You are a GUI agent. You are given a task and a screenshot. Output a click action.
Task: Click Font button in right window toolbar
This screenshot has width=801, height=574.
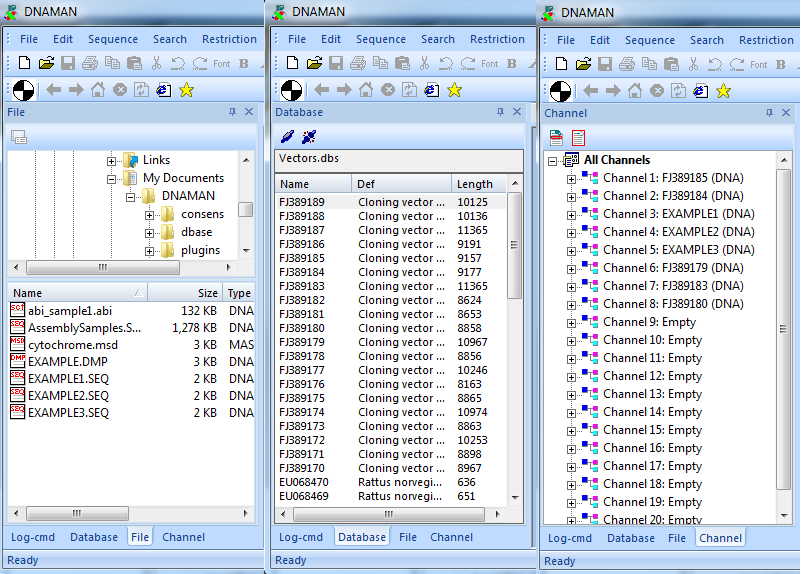pos(759,64)
